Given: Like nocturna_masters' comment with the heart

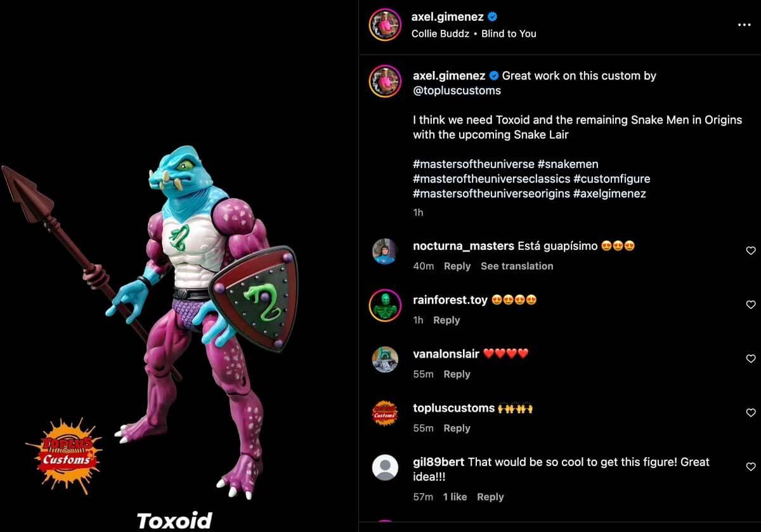Looking at the screenshot, I should (751, 251).
